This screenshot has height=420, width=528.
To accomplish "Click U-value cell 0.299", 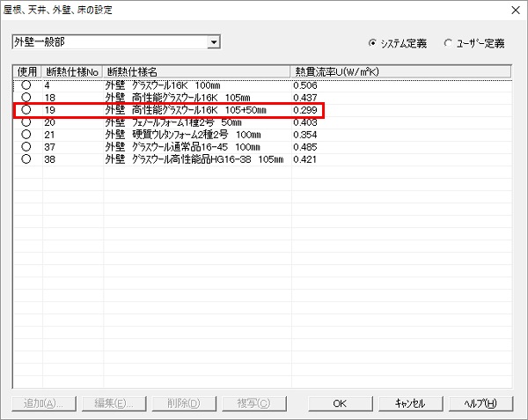I will point(305,110).
